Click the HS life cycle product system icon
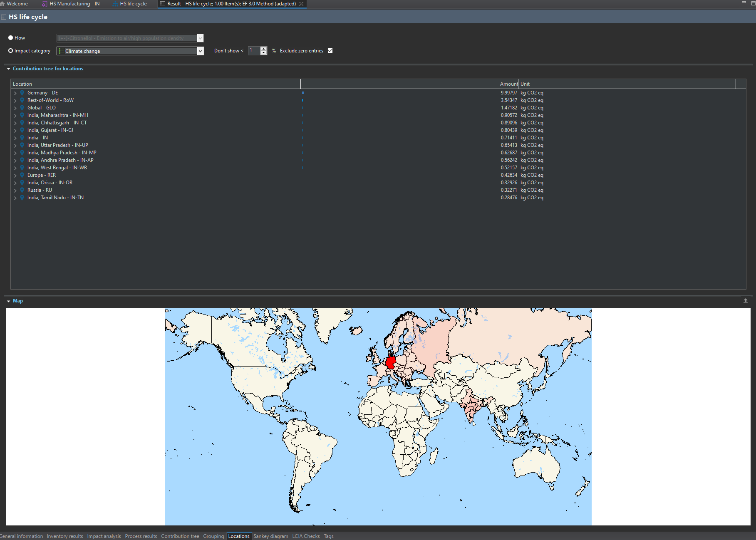The width and height of the screenshot is (756, 540). pos(115,4)
